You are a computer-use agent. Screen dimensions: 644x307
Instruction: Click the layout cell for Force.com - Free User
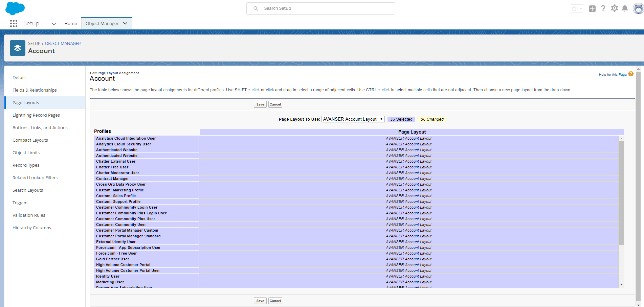tap(409, 253)
